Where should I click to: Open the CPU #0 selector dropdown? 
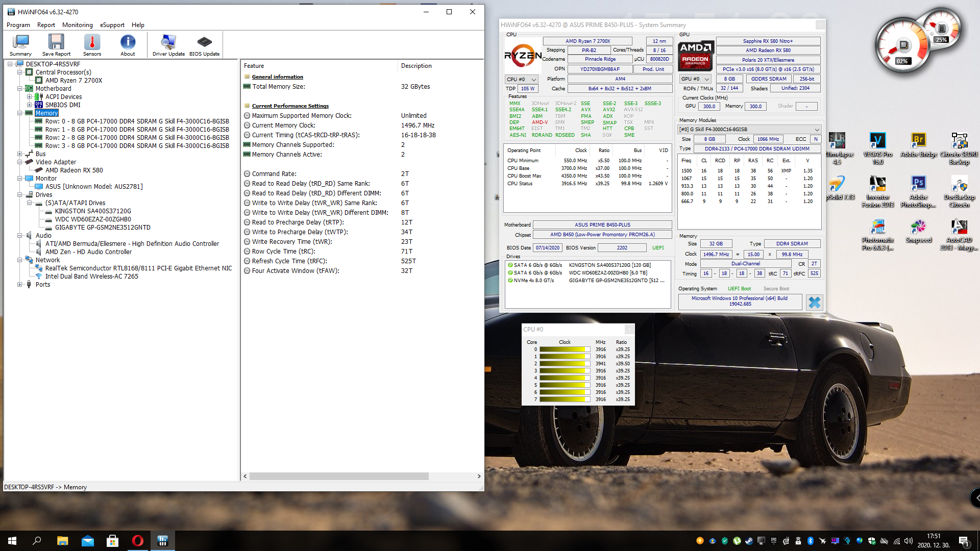[521, 79]
